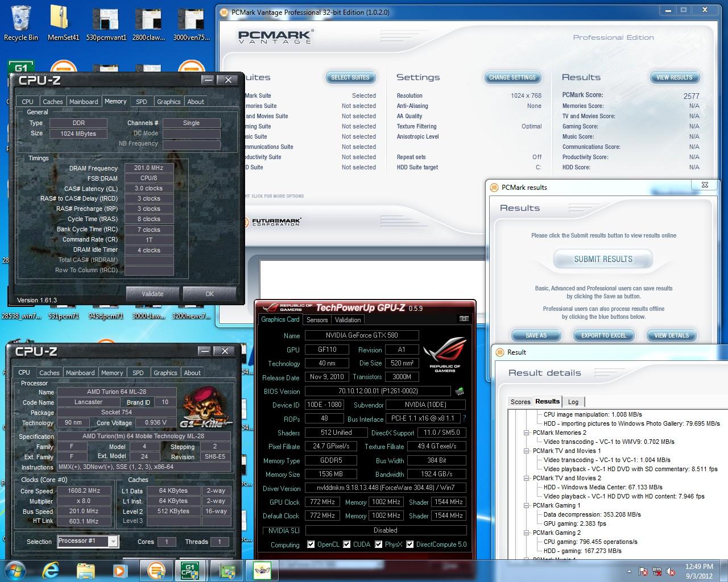Click GPU-Z screenshot camera icon
The width and height of the screenshot is (728, 582).
click(x=464, y=319)
